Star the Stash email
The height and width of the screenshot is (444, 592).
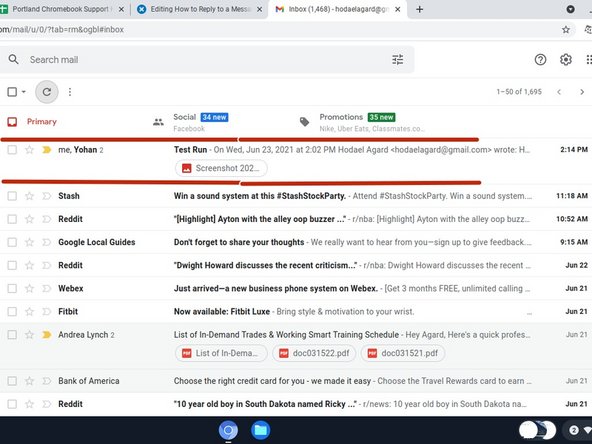(29, 196)
